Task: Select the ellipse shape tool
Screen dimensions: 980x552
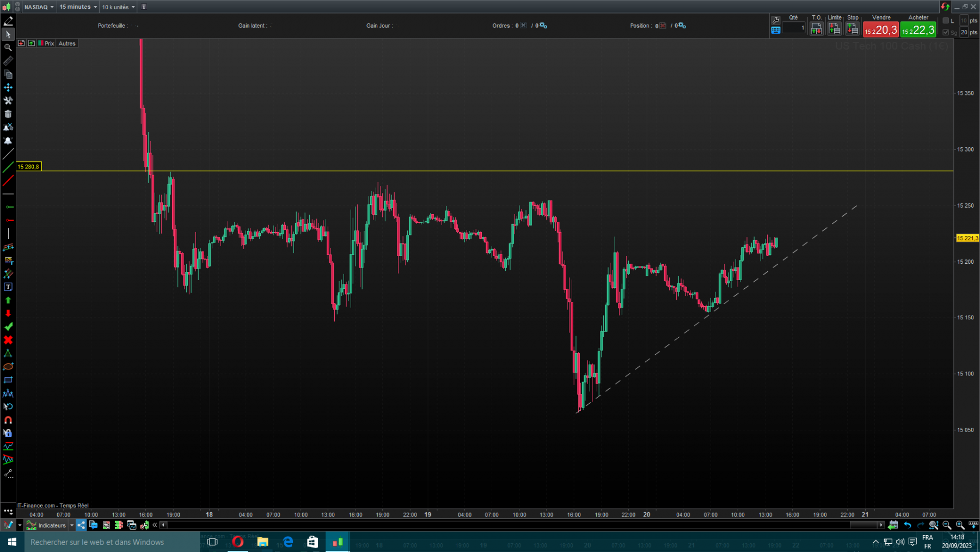Action: point(8,367)
